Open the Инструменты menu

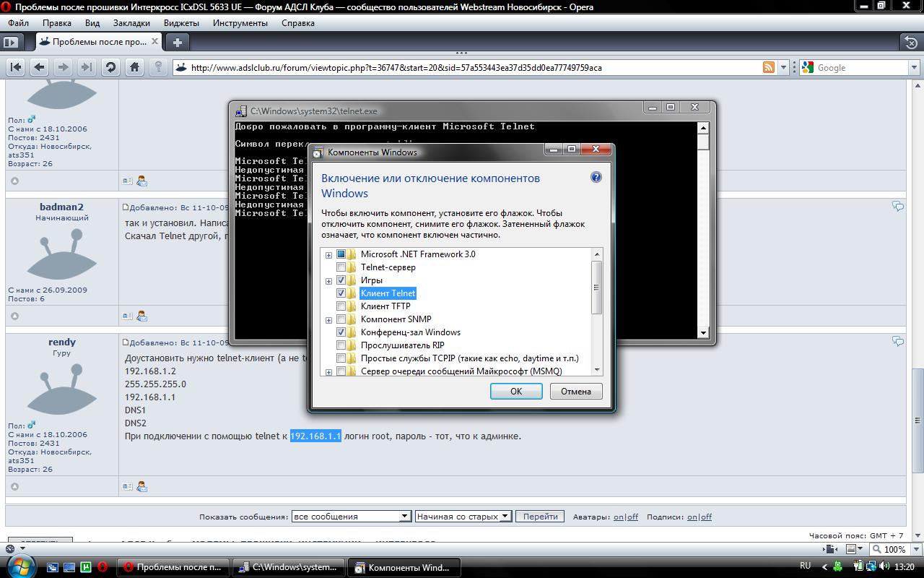[240, 22]
